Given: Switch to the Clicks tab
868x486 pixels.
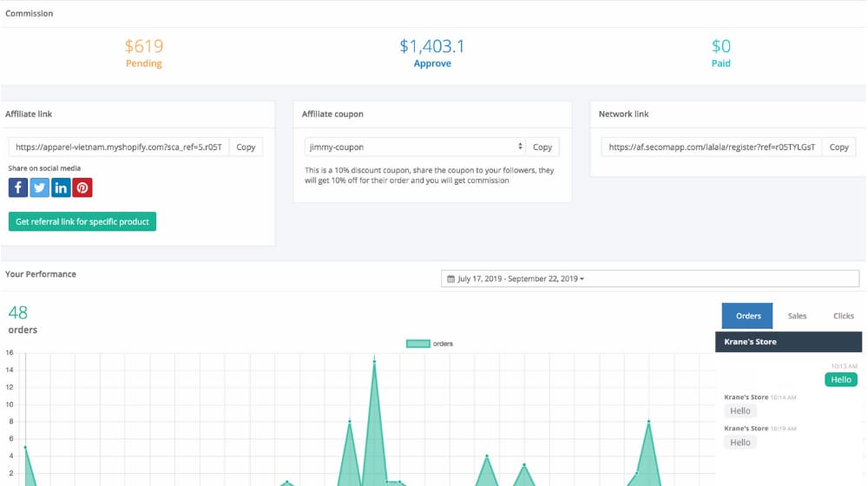Looking at the screenshot, I should point(844,316).
